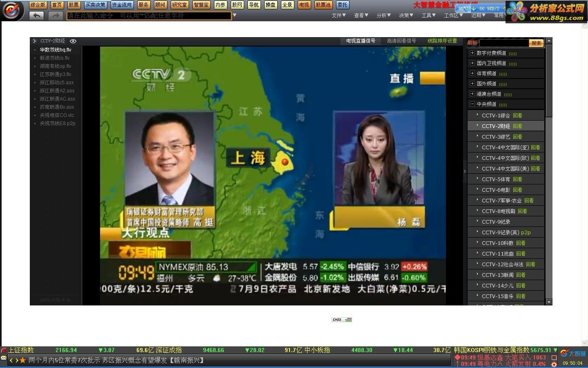
Task: Show the next news ticker item
Action: pyautogui.click(x=17, y=360)
